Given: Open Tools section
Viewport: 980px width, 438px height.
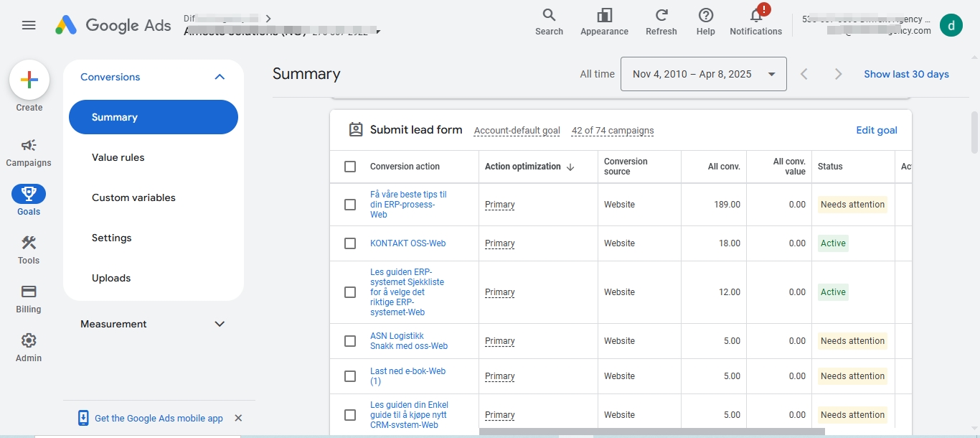Looking at the screenshot, I should (29, 250).
